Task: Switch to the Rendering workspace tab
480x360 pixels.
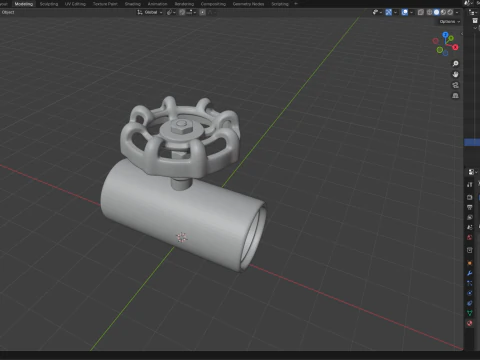Action: 184,4
